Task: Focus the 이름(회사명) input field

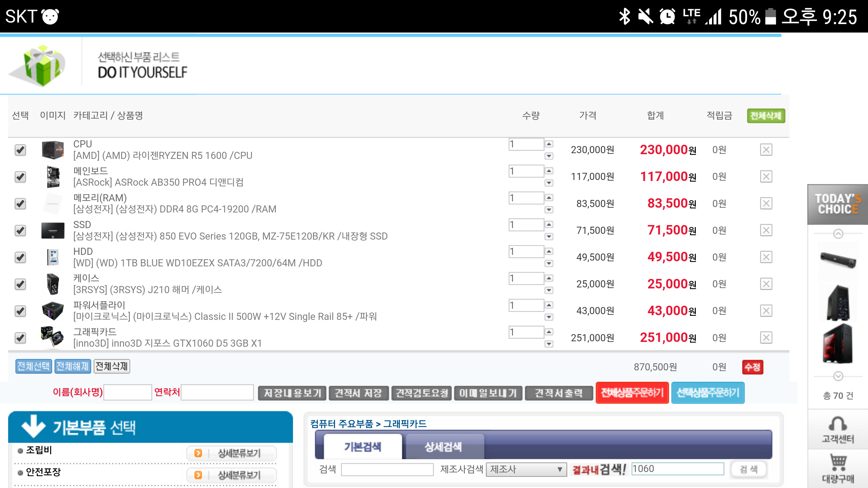Action: (127, 392)
